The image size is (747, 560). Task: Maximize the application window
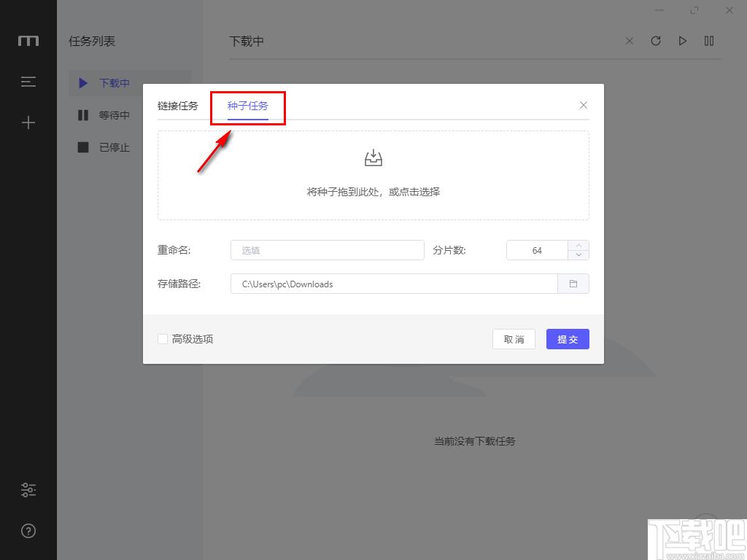(x=694, y=10)
